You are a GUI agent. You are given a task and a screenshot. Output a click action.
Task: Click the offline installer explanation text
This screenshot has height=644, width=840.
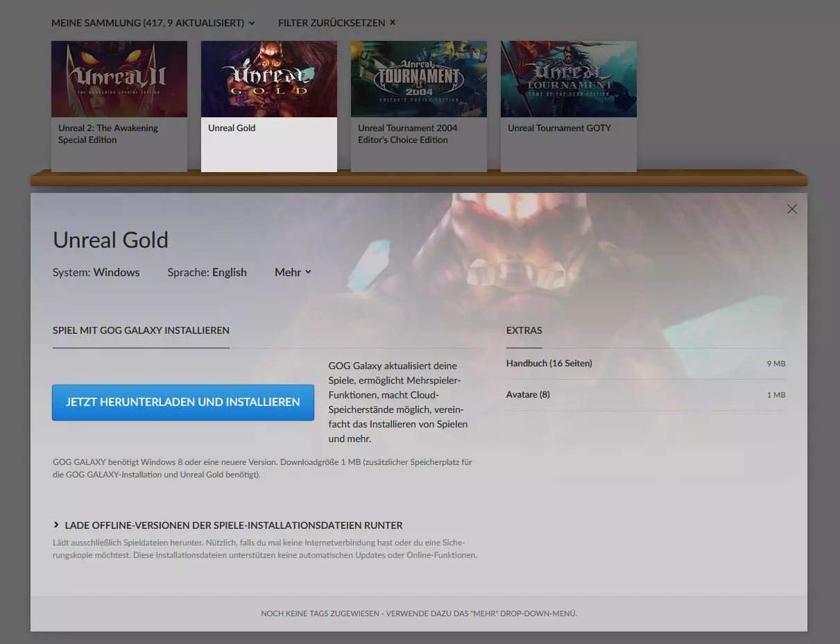[x=265, y=549]
